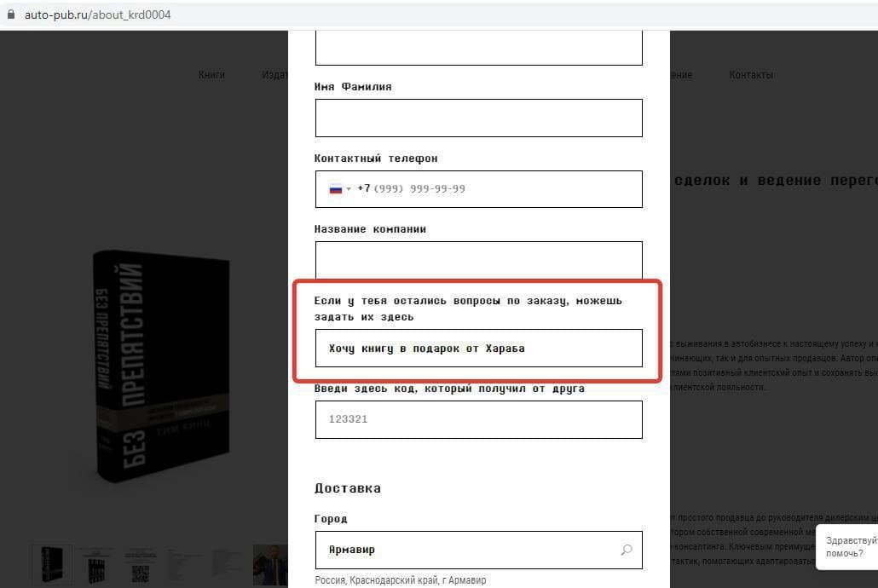Click the lock icon in the address bar

coord(10,14)
